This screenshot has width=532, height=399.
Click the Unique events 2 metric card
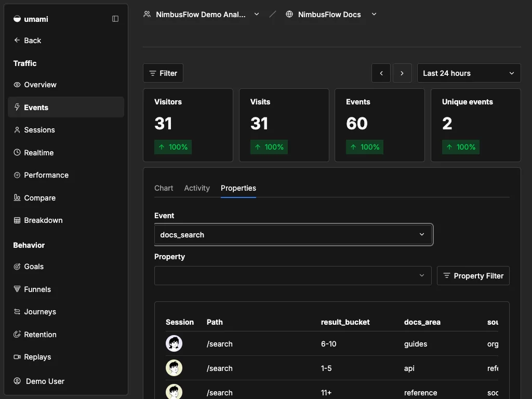(476, 125)
